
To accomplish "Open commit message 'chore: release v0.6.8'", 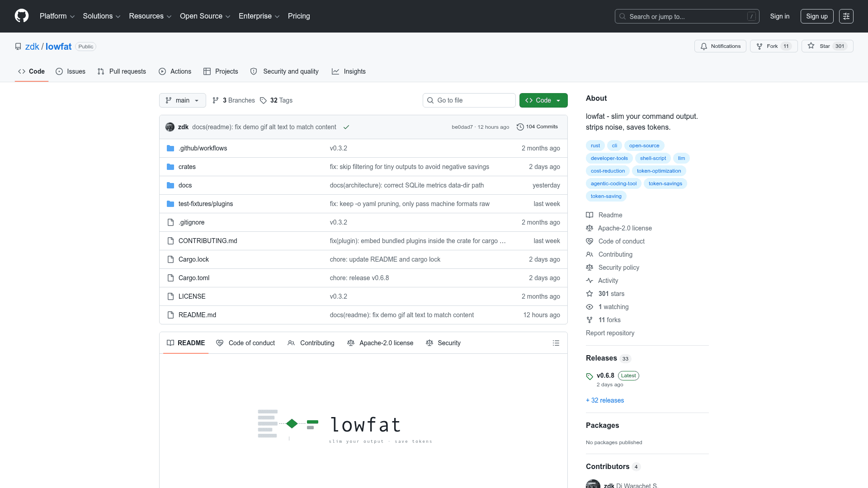I will click(x=359, y=278).
